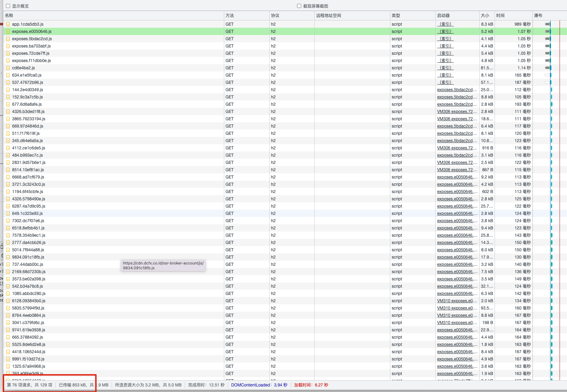Click script file icon of app.1cda5db3.js

pyautogui.click(x=8, y=24)
